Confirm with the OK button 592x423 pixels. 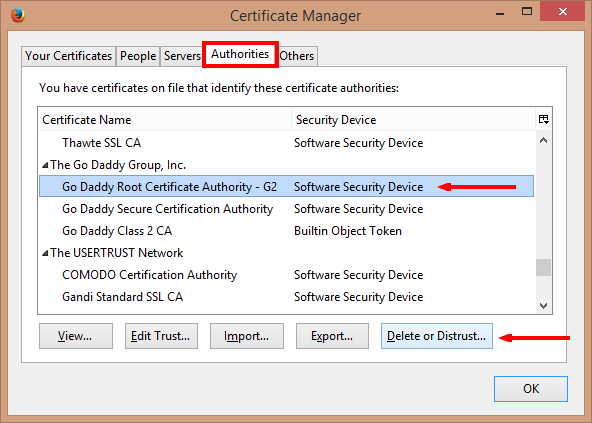point(530,389)
